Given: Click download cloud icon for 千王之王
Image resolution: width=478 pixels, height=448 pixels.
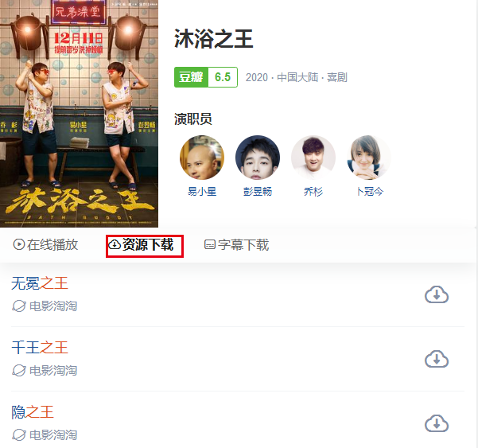Looking at the screenshot, I should 437,359.
